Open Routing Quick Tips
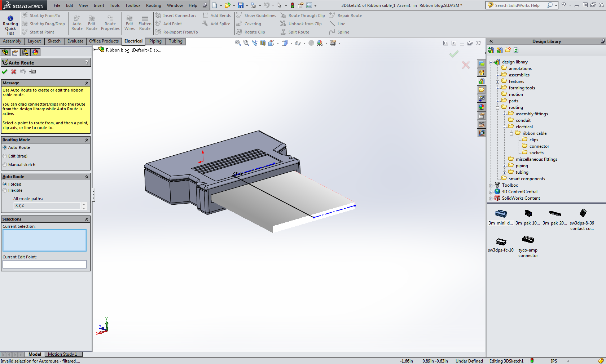Viewport: 606px width, 364px height. (x=10, y=25)
